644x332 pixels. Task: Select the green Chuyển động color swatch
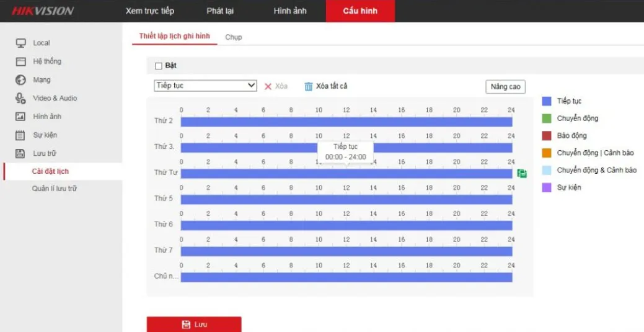coord(547,119)
